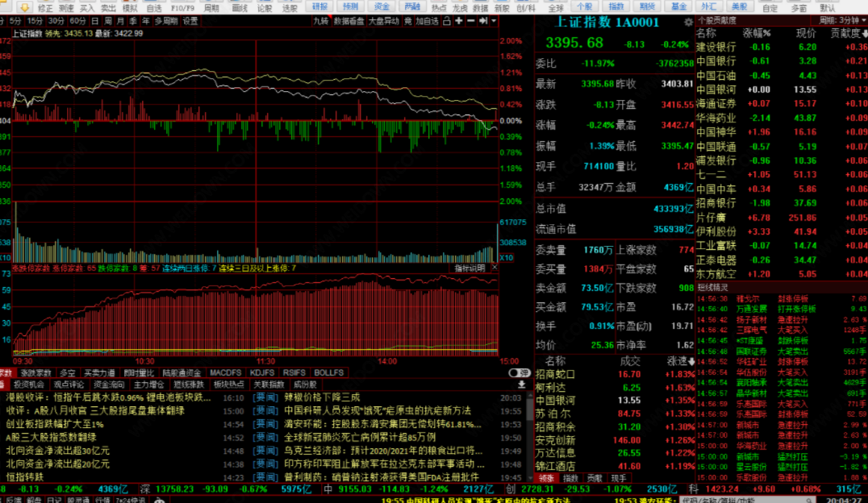Toggle the switch at chart bottom-right
This screenshot has width=868, height=503.
514,373
